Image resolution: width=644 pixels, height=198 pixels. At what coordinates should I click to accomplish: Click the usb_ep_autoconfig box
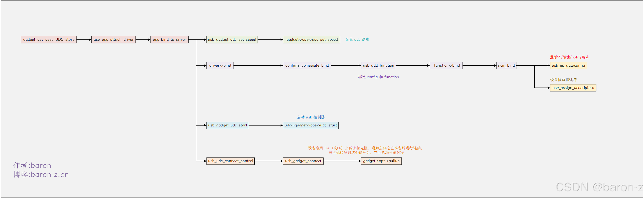pyautogui.click(x=568, y=65)
